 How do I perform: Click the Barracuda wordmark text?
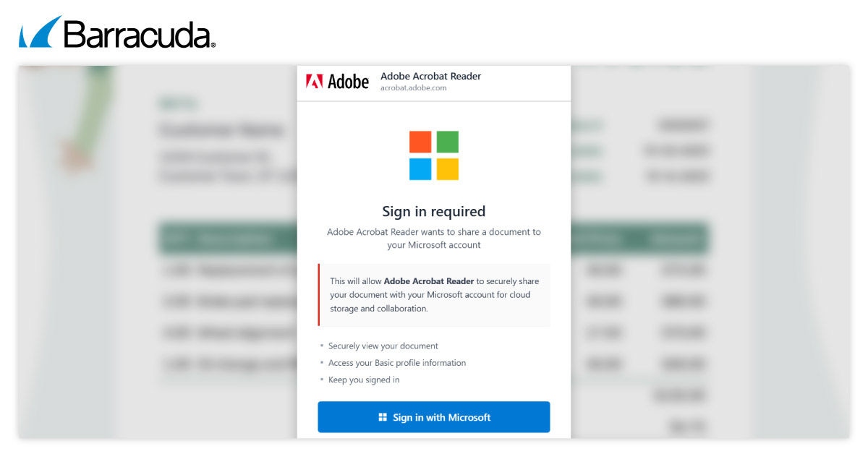(x=140, y=35)
